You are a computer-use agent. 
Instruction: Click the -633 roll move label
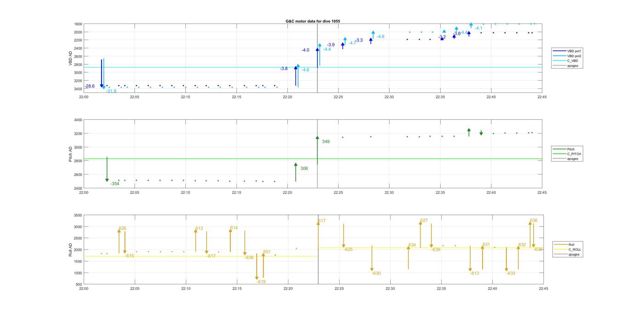coord(511,273)
